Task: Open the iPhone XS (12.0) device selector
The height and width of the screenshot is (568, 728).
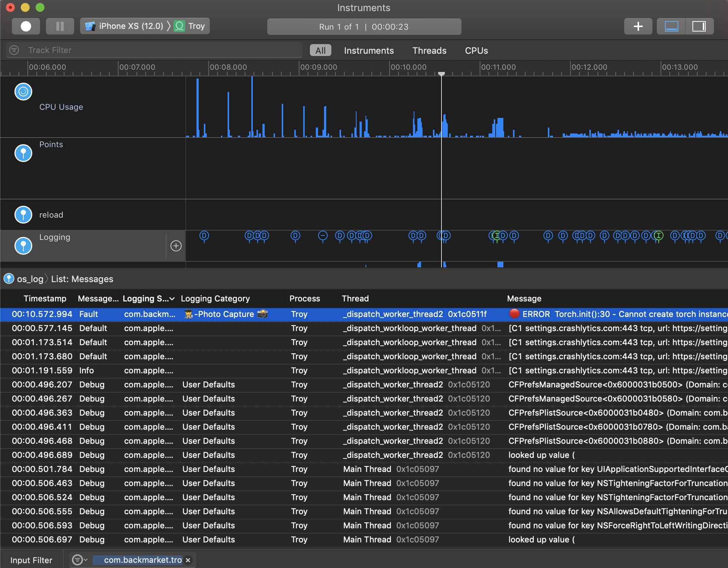Action: [125, 26]
